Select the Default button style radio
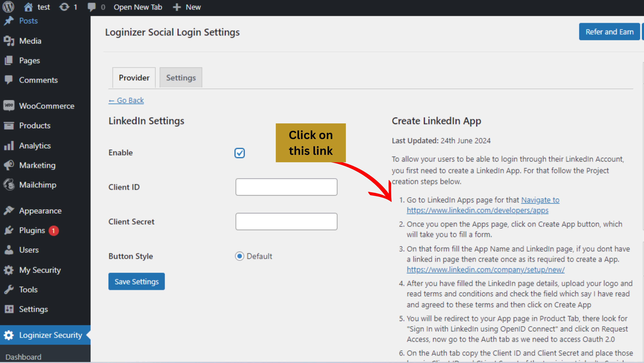The width and height of the screenshot is (644, 363). [x=239, y=256]
